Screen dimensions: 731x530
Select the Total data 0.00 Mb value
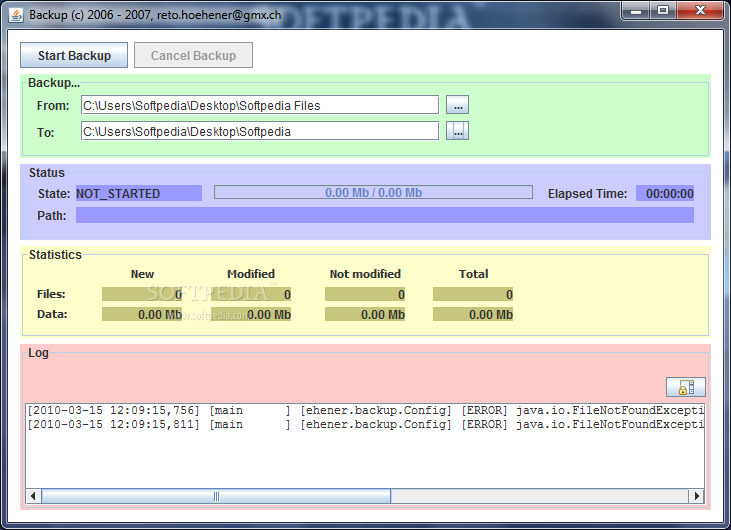(x=473, y=314)
